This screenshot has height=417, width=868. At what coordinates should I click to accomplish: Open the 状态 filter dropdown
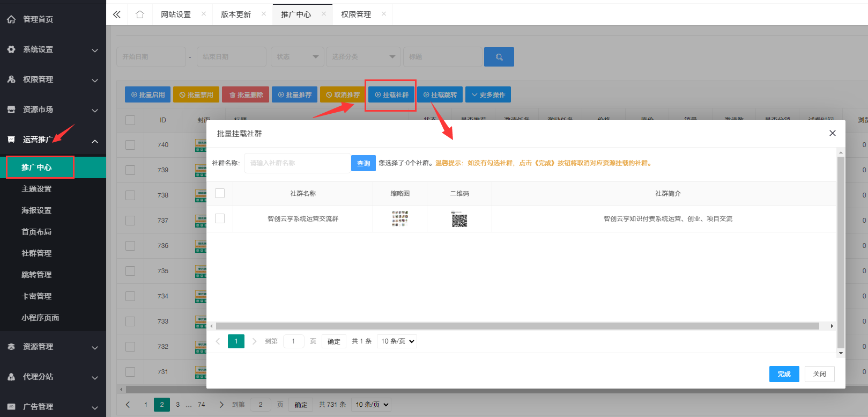pos(297,57)
